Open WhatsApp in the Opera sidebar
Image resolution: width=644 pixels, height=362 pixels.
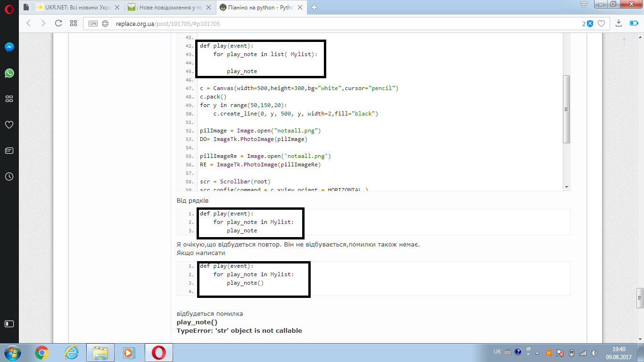(x=9, y=73)
